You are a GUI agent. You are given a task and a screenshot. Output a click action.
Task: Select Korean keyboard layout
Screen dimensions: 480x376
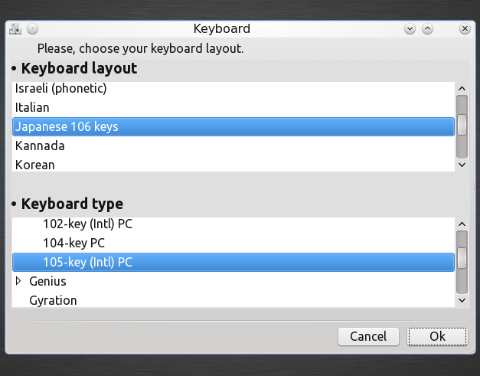tap(233, 165)
